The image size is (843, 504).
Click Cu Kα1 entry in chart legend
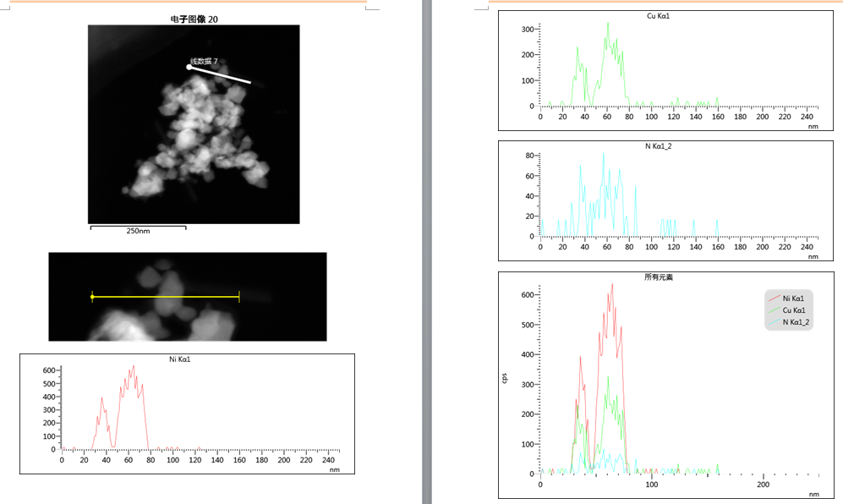tap(788, 310)
